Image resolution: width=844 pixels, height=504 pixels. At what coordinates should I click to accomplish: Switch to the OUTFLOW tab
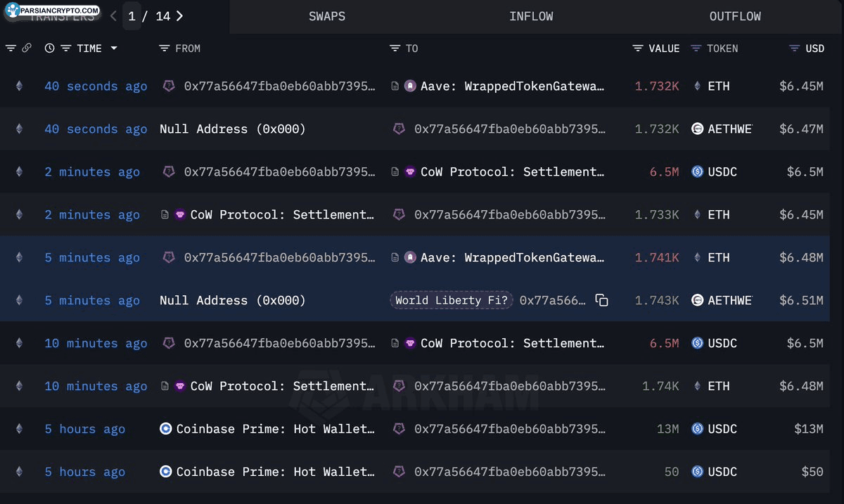coord(735,16)
